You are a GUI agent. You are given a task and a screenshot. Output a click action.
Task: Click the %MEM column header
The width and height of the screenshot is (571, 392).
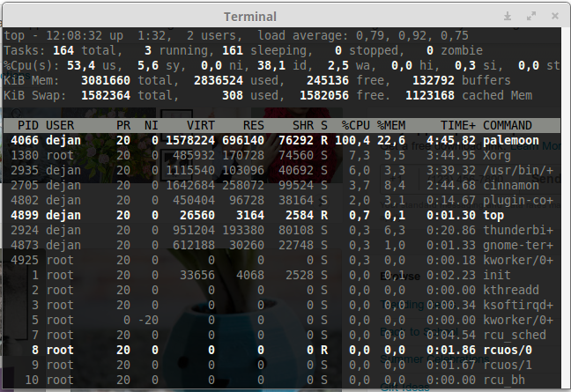pos(391,126)
